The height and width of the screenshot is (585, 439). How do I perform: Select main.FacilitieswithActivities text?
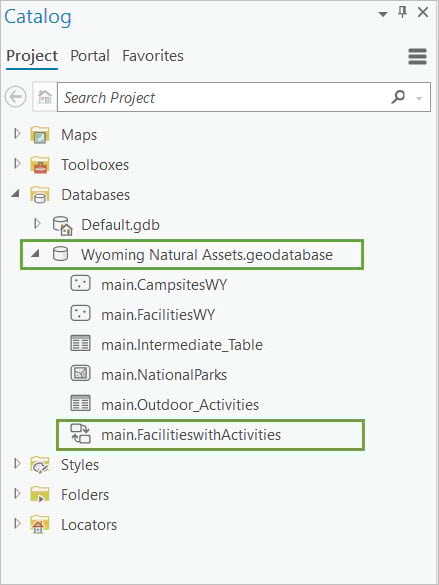tap(191, 435)
